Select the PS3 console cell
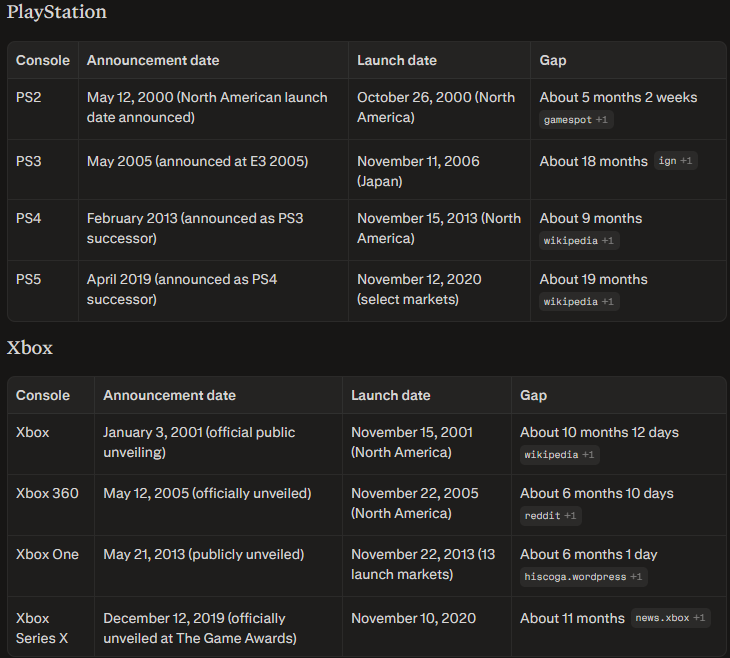Viewport: 730px width, 658px height. coord(43,170)
